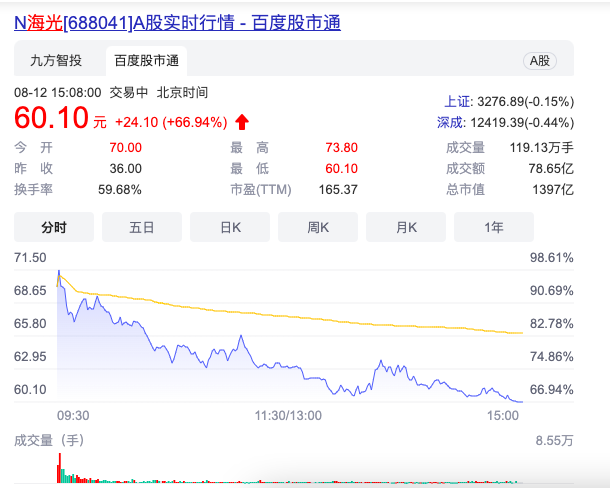The height and width of the screenshot is (488, 610).
Task: Switch chart to 日K view
Action: point(230,227)
